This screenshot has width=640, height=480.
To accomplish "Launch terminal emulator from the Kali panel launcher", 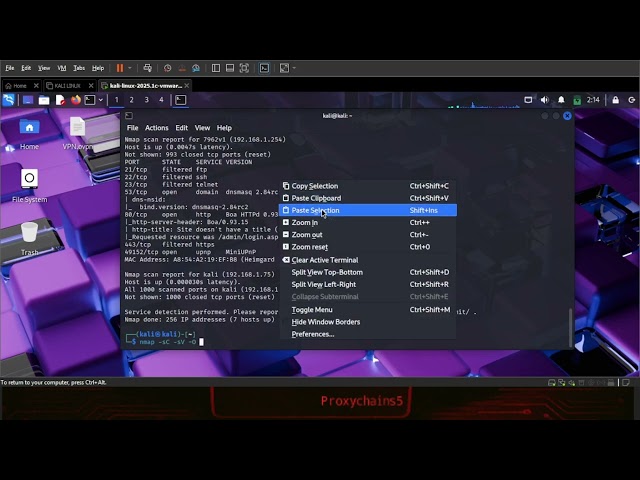I will point(90,100).
